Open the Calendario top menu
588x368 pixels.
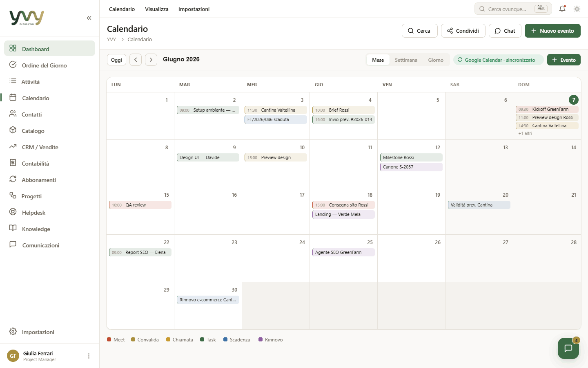122,9
